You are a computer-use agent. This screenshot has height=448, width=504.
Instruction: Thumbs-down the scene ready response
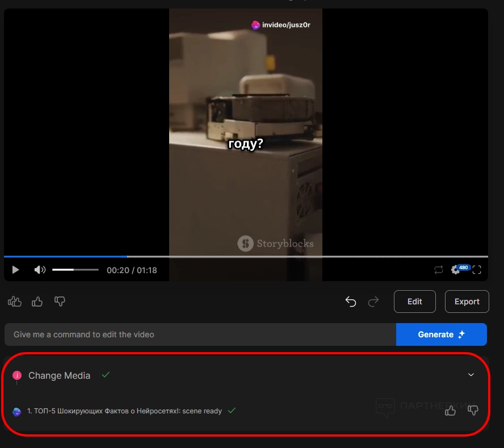473,411
